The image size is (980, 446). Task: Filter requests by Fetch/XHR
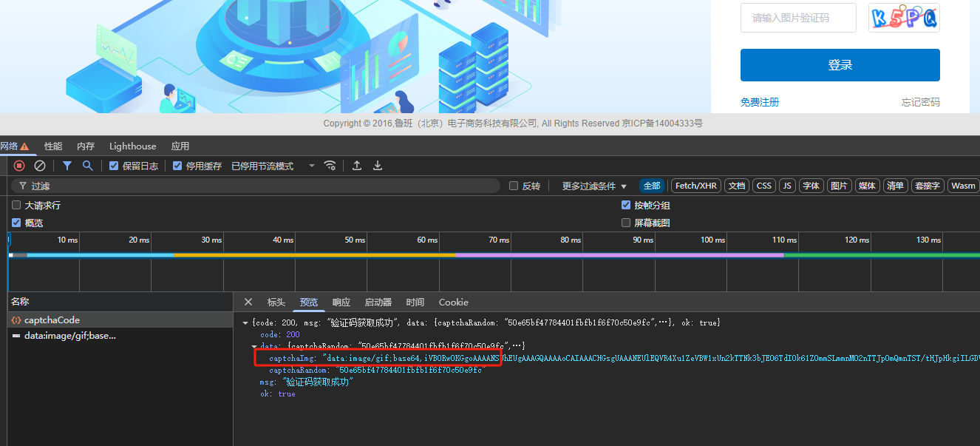coord(696,186)
